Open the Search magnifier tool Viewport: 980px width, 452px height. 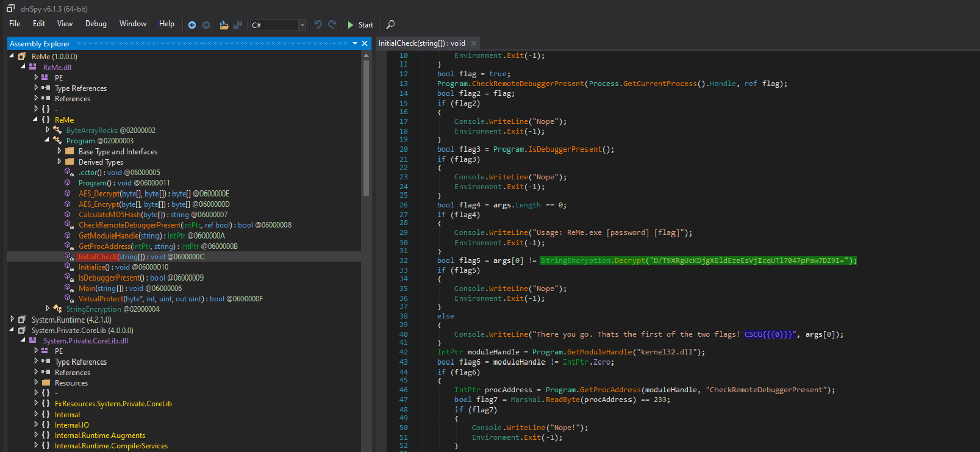tap(390, 24)
